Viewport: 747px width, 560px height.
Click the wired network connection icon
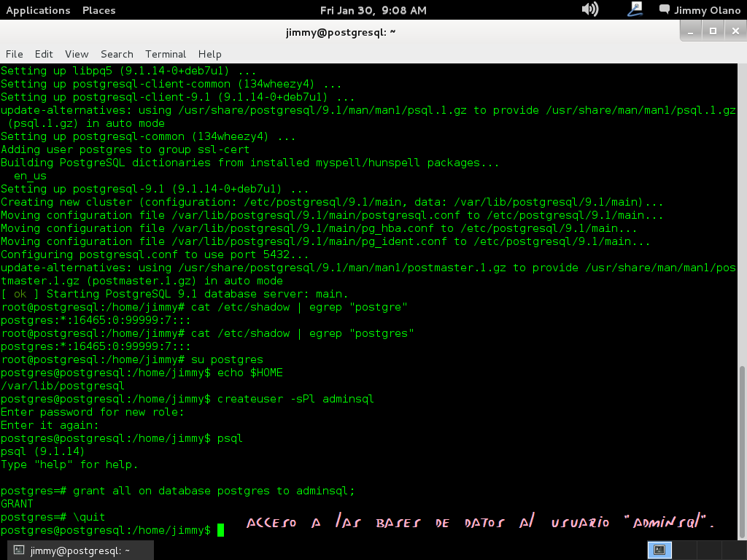[x=635, y=9]
